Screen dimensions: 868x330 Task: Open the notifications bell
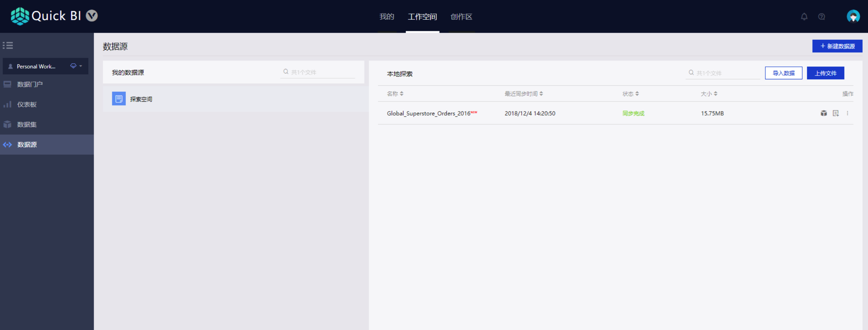pyautogui.click(x=804, y=16)
